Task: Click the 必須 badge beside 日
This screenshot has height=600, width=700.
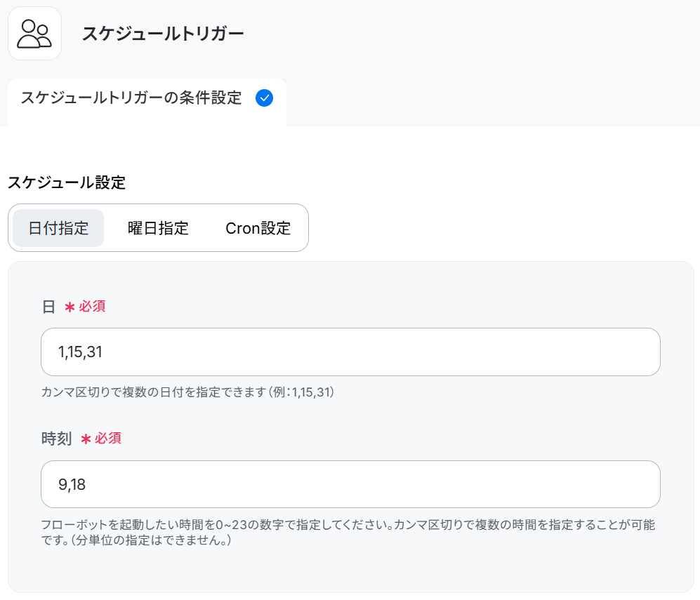Action: (92, 307)
